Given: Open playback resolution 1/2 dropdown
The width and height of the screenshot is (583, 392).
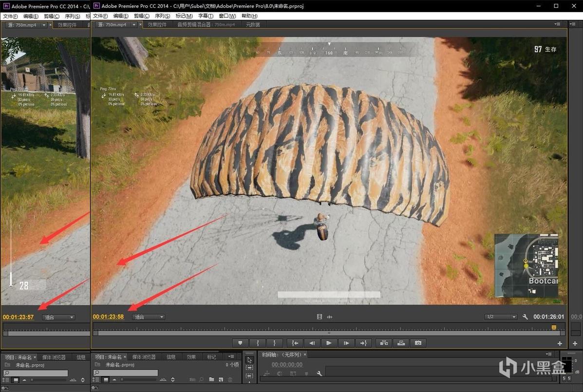Looking at the screenshot, I should click(501, 317).
